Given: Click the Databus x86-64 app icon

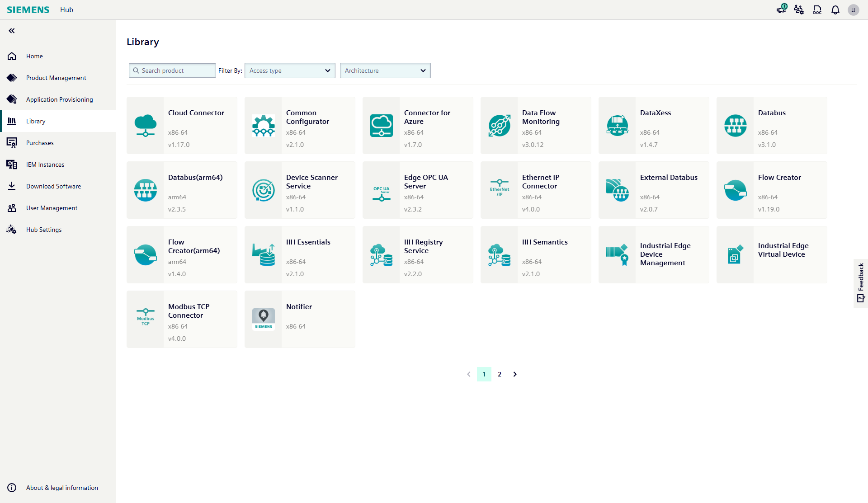Looking at the screenshot, I should 736,126.
